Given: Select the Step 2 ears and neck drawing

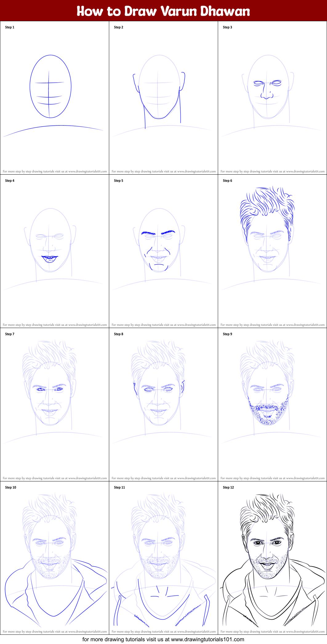Looking at the screenshot, I should 159,101.
